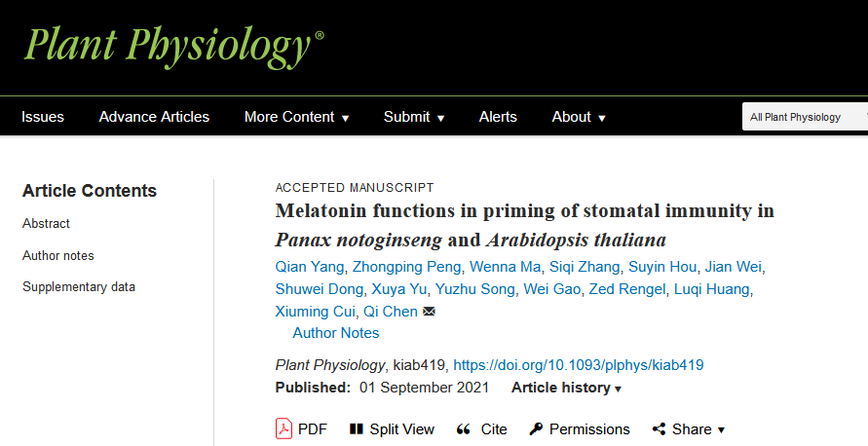
Task: Click the Cite quotation mark icon
Action: coord(464,428)
